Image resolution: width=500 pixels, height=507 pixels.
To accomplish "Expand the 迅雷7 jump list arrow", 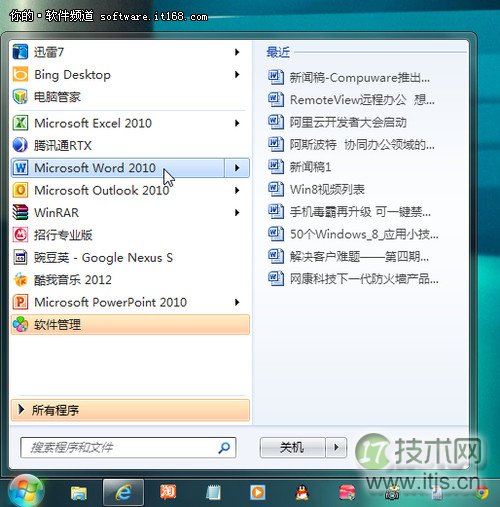I will (237, 52).
